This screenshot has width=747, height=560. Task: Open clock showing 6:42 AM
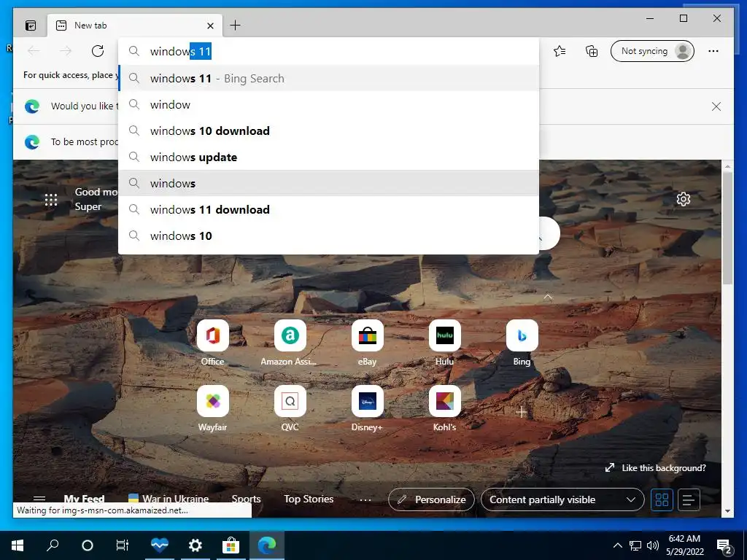684,545
